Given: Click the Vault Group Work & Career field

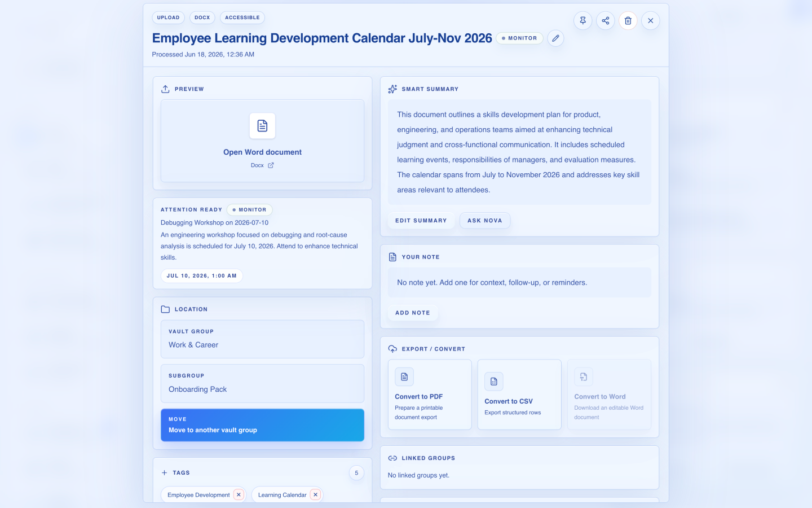Looking at the screenshot, I should tap(262, 339).
